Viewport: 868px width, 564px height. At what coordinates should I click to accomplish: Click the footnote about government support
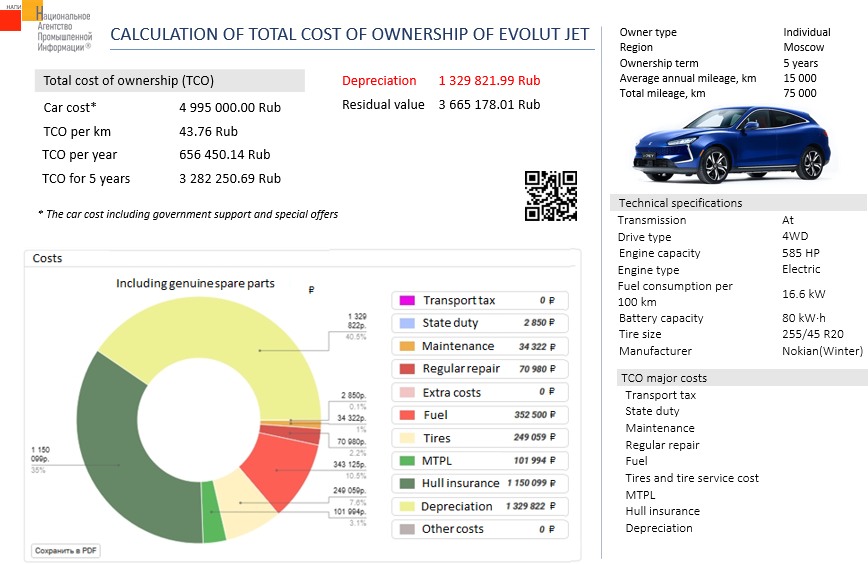click(x=188, y=214)
